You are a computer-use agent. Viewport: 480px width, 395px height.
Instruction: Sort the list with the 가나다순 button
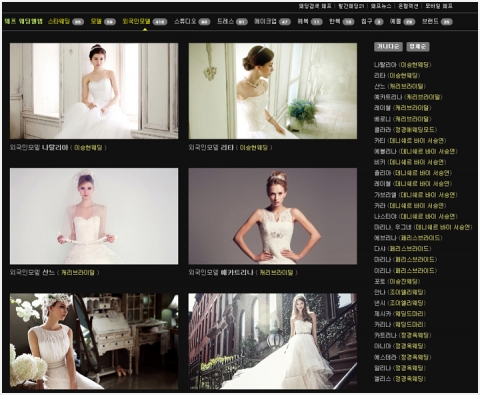(388, 47)
